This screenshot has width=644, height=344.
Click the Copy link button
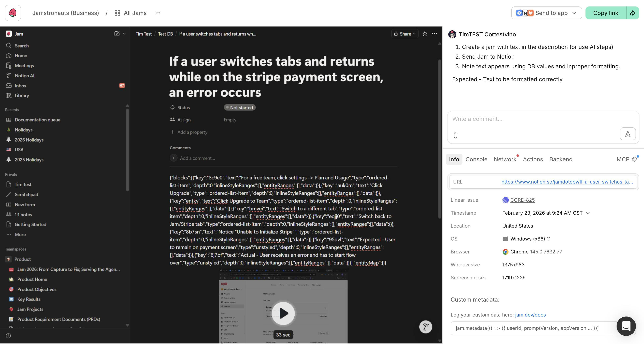tap(605, 13)
